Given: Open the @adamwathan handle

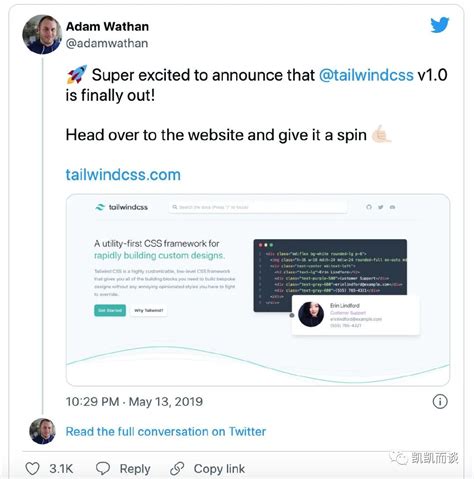Looking at the screenshot, I should tap(107, 43).
